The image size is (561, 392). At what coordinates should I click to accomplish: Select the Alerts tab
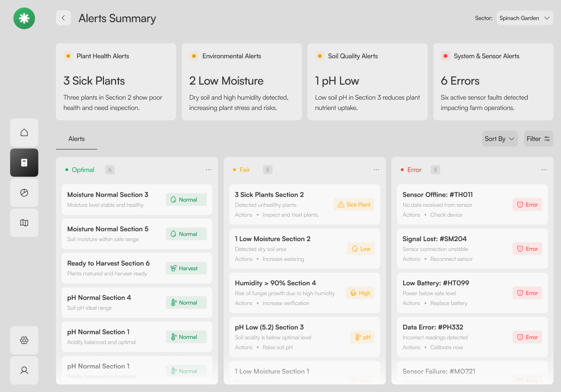(x=77, y=139)
